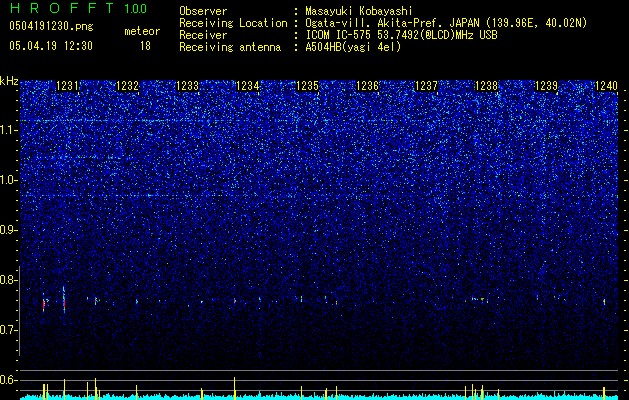Click the 0.7 kHz axis label
The image size is (629, 400).
[9, 330]
